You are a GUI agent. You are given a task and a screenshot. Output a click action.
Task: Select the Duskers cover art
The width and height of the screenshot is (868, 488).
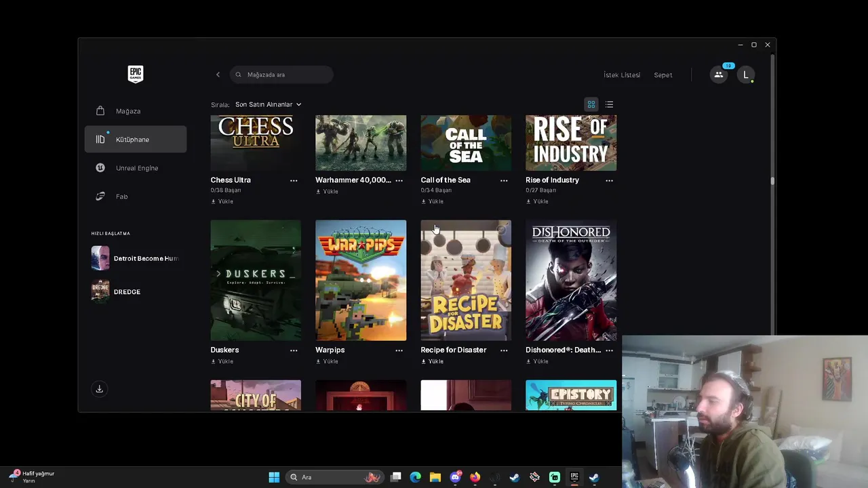[x=256, y=280]
